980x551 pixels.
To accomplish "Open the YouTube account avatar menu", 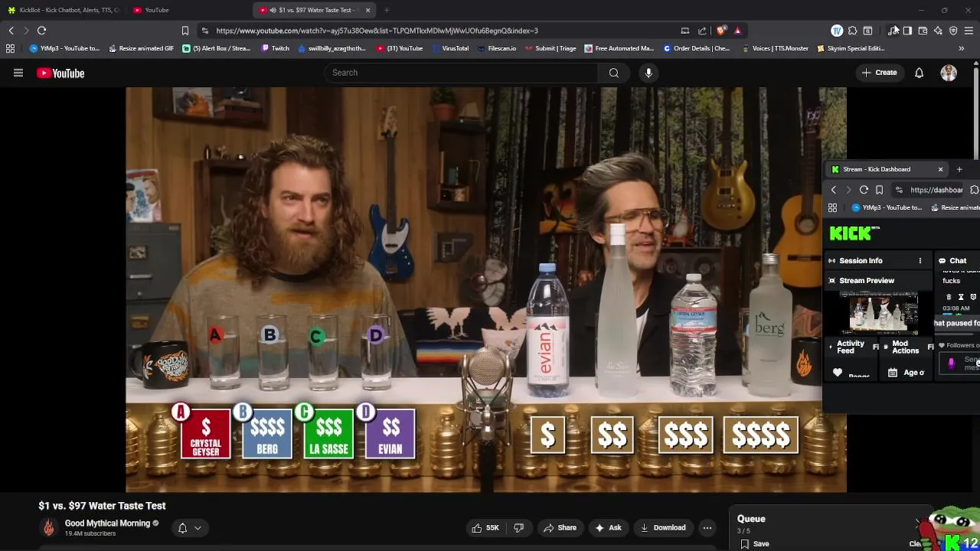I will (x=949, y=73).
